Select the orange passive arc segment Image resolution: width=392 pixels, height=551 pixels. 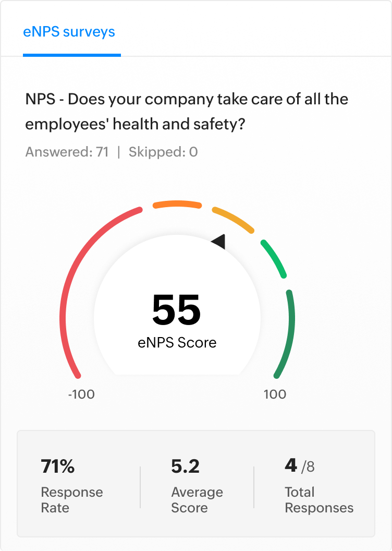tap(177, 205)
